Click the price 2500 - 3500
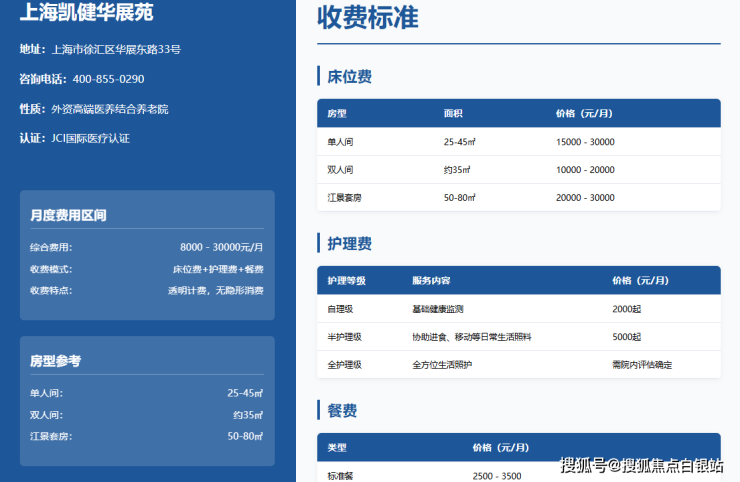 [x=497, y=476]
